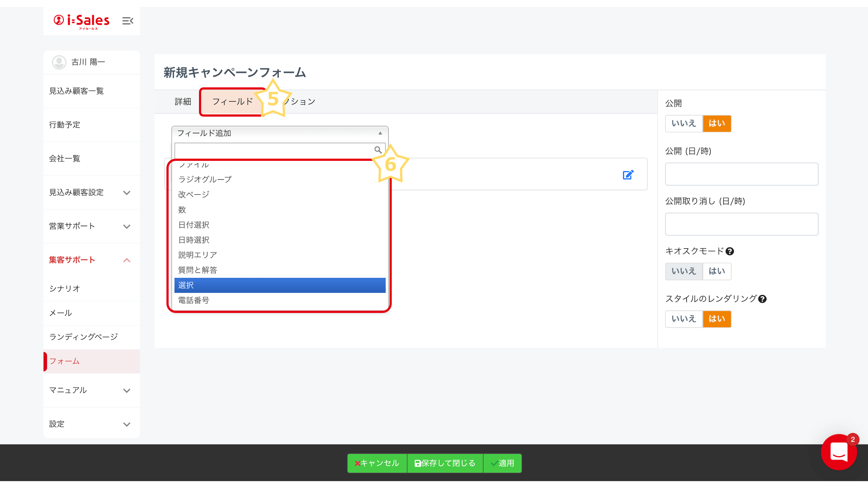Click the sidebar collapse hamburger icon
The width and height of the screenshot is (868, 488).
pyautogui.click(x=128, y=21)
